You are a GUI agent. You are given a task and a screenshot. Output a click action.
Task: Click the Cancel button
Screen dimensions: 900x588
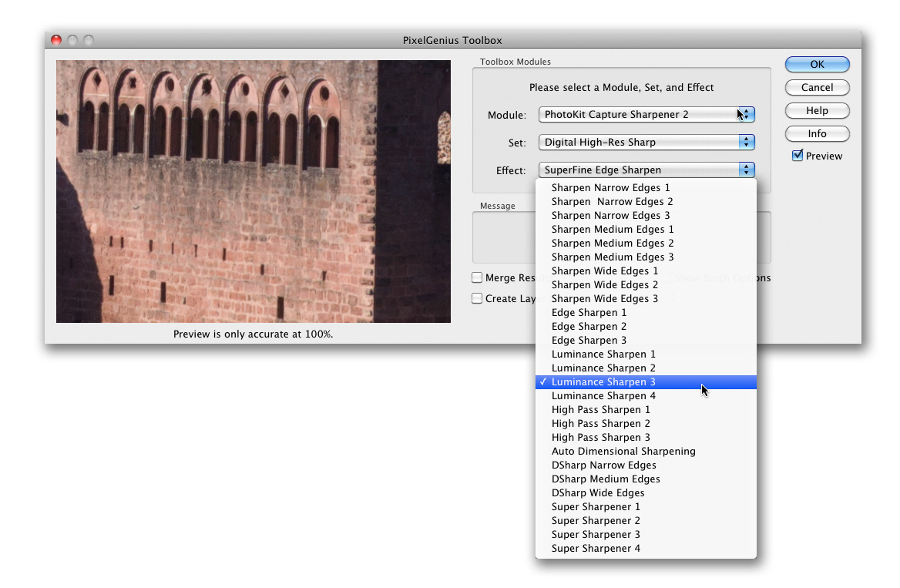pyautogui.click(x=817, y=87)
